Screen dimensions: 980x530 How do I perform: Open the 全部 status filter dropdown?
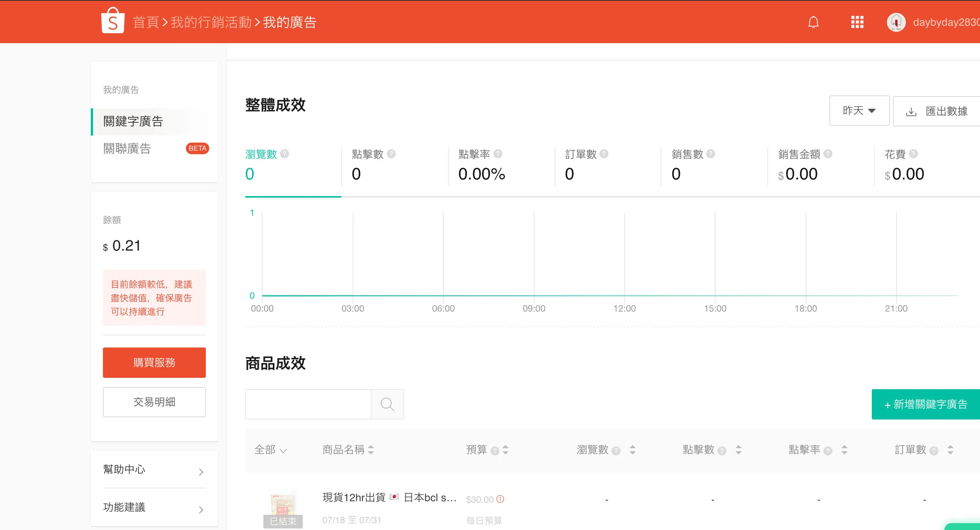click(270, 450)
